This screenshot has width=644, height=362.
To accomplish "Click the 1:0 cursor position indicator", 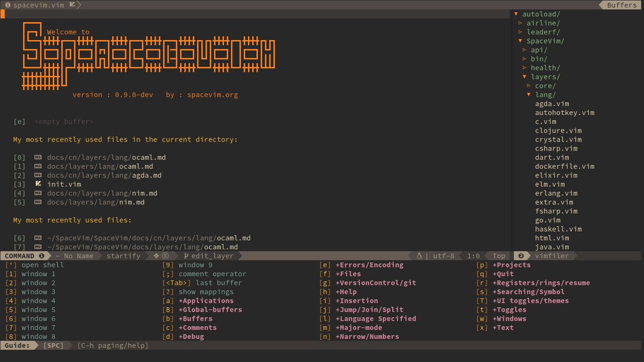I will [x=473, y=256].
